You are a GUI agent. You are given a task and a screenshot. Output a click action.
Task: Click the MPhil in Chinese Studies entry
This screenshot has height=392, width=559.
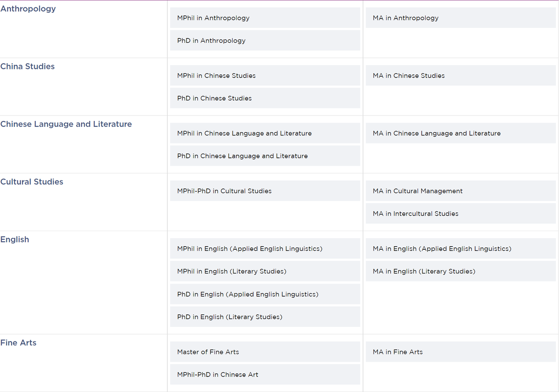click(265, 76)
